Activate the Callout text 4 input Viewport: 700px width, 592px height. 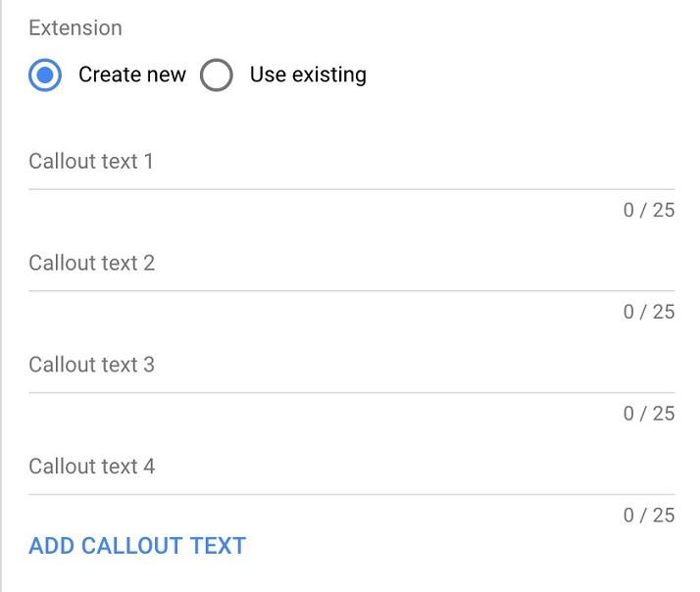click(x=351, y=469)
